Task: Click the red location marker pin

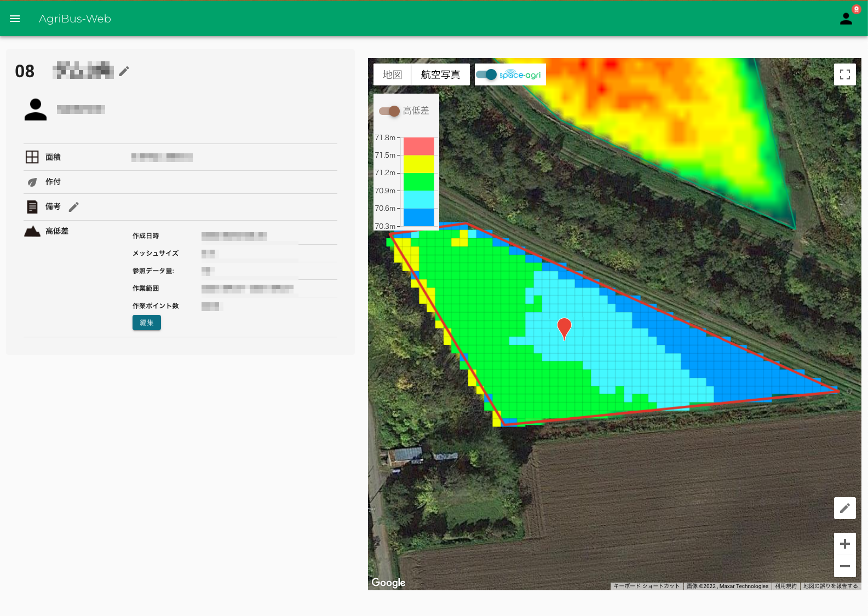Action: [x=564, y=329]
